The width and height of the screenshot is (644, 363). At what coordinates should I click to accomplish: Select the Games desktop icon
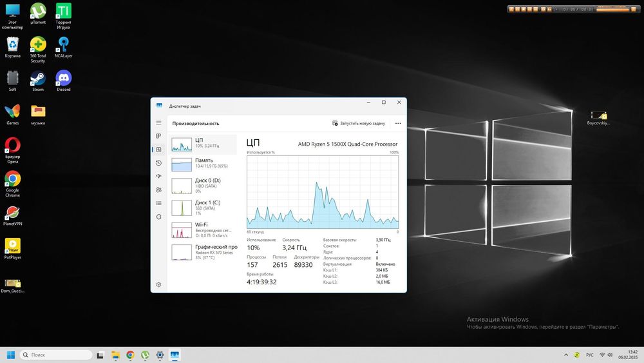click(x=12, y=115)
